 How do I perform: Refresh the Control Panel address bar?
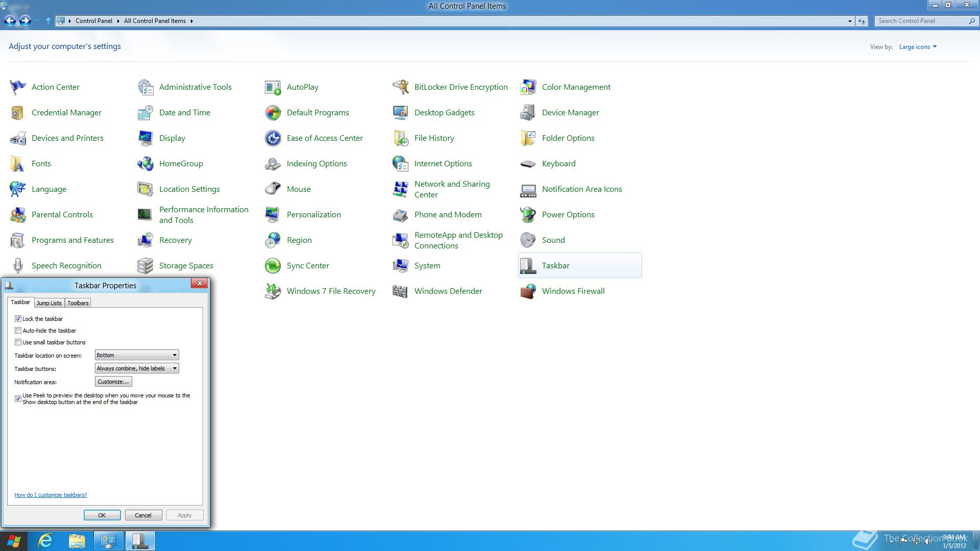tap(862, 21)
